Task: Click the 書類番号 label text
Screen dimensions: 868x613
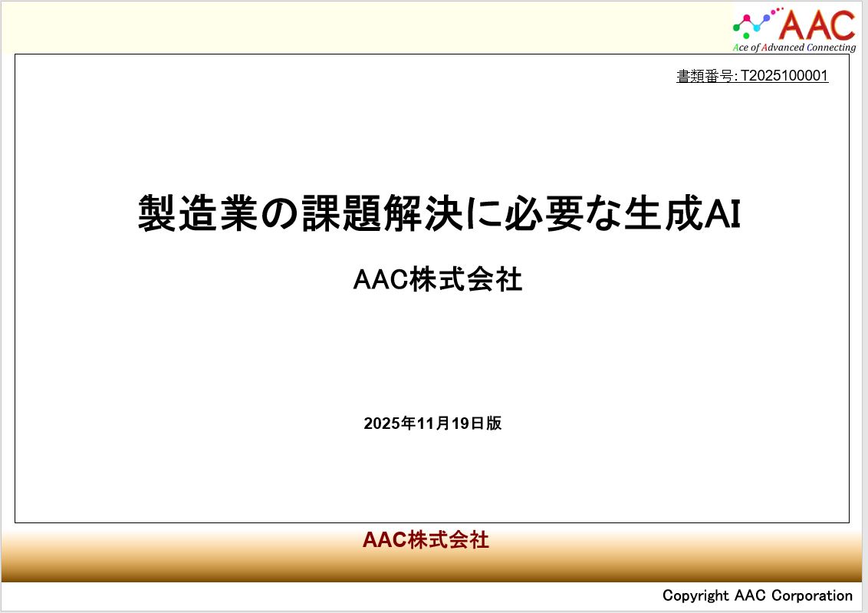Action: [x=705, y=76]
